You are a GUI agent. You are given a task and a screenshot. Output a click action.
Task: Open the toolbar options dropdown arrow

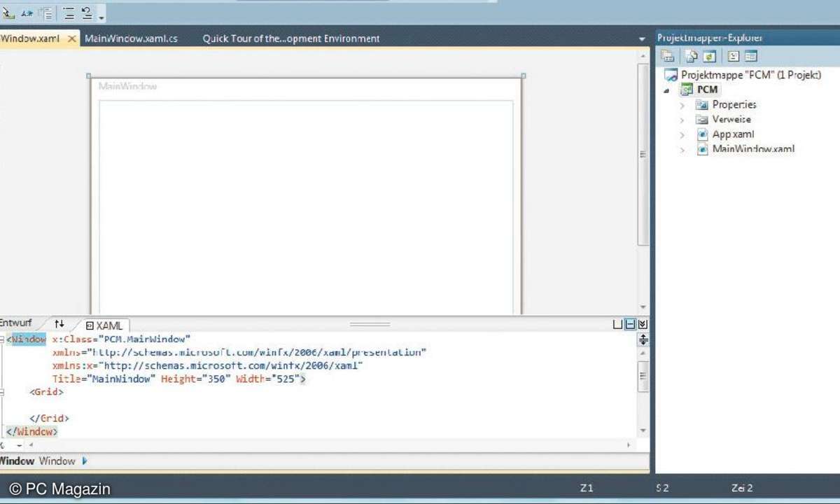click(x=101, y=17)
